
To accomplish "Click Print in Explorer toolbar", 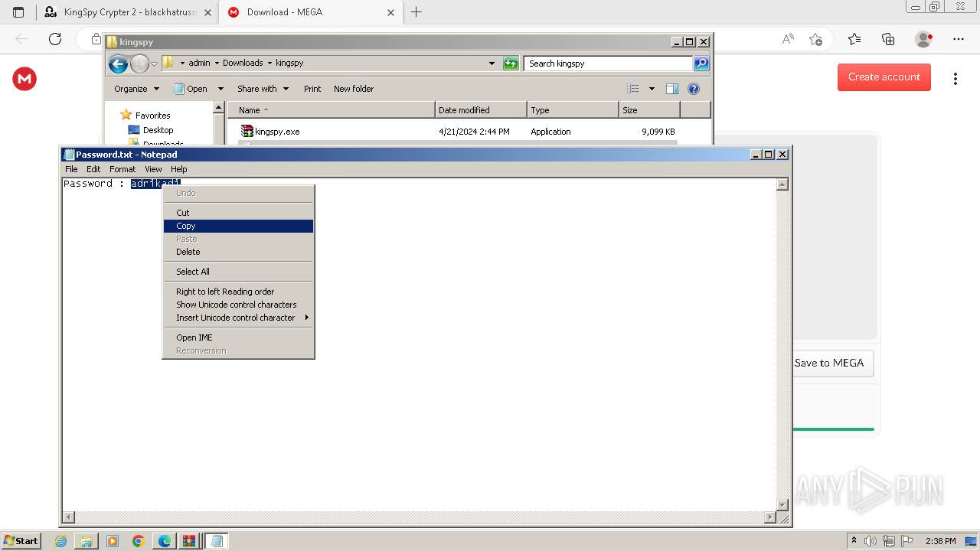I will [x=312, y=89].
